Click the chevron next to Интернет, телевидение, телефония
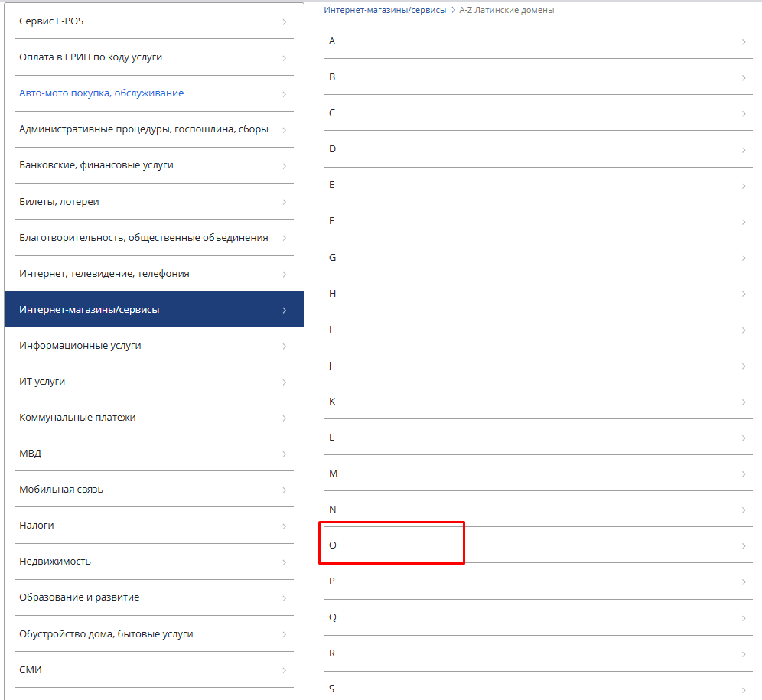762x700 pixels. click(x=285, y=274)
